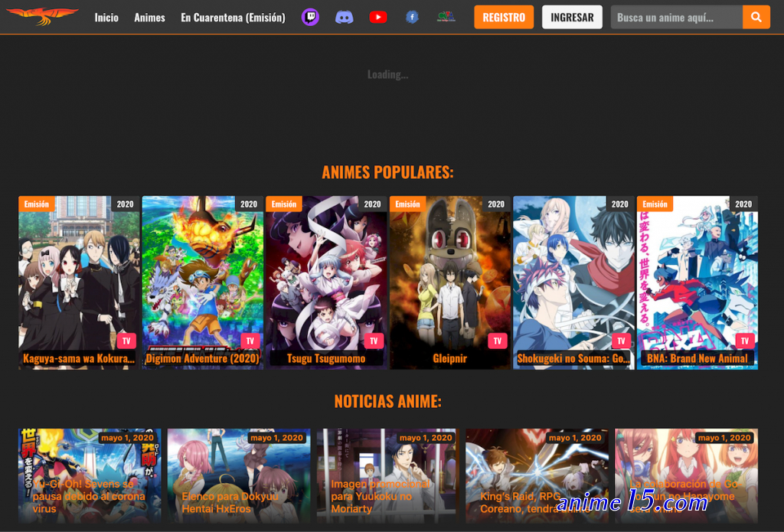Click the orange search magnifier button
784x532 pixels.
point(756,17)
